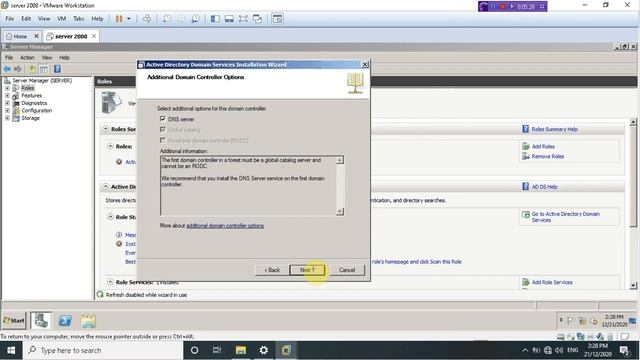Click Remove Roles link

(547, 156)
